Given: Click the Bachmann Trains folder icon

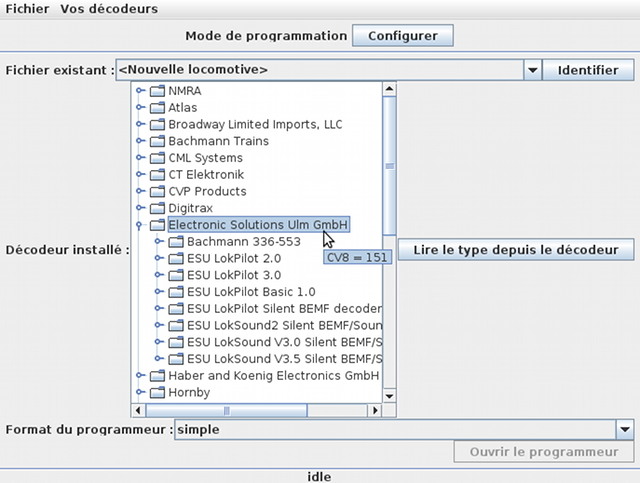Looking at the screenshot, I should (157, 141).
